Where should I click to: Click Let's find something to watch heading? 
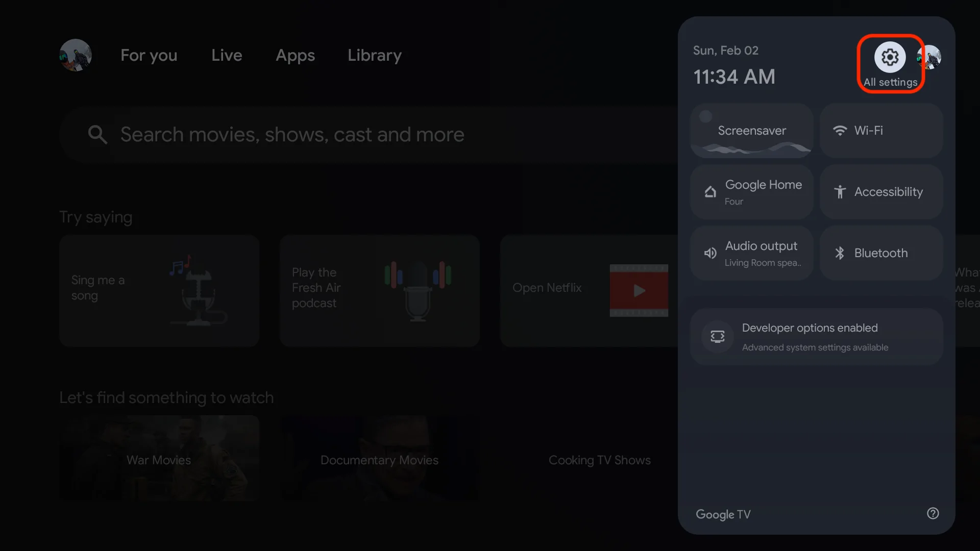(166, 397)
